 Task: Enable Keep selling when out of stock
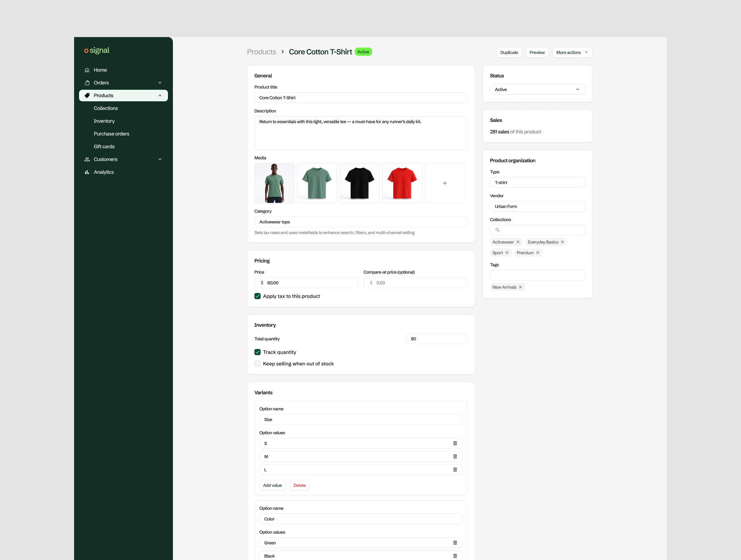pyautogui.click(x=258, y=364)
